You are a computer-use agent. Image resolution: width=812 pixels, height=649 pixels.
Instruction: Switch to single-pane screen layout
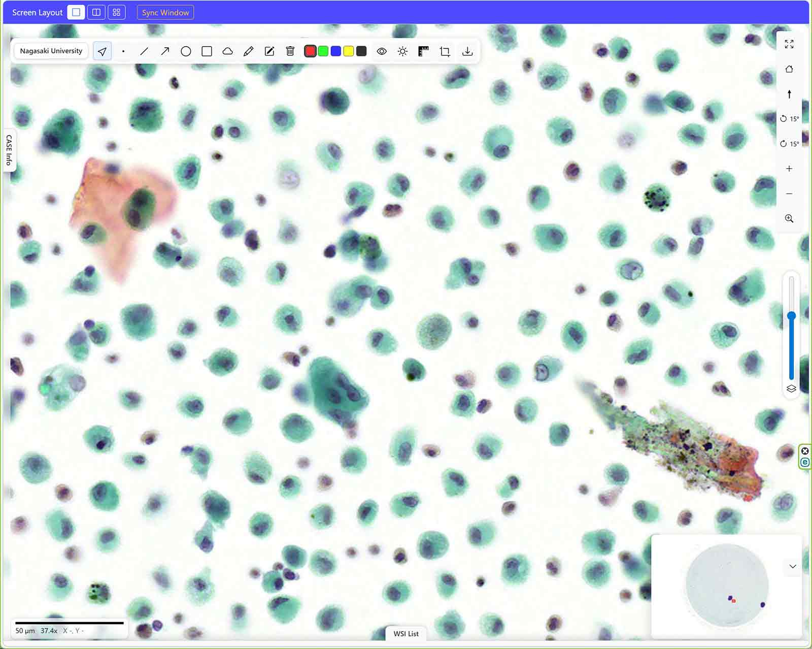76,12
